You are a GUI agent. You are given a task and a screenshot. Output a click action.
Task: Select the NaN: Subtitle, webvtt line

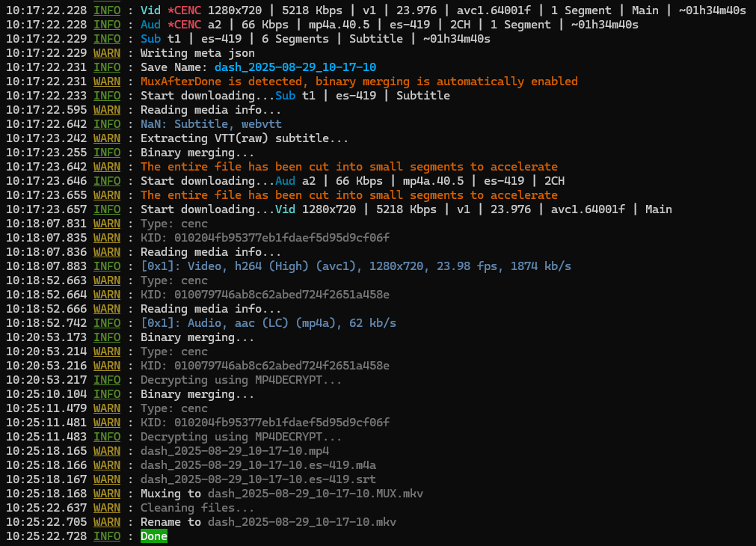pyautogui.click(x=211, y=124)
